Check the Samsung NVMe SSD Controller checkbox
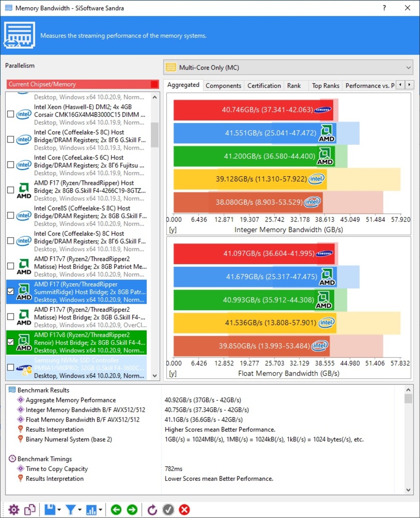This screenshot has height=518, width=420. click(x=11, y=367)
